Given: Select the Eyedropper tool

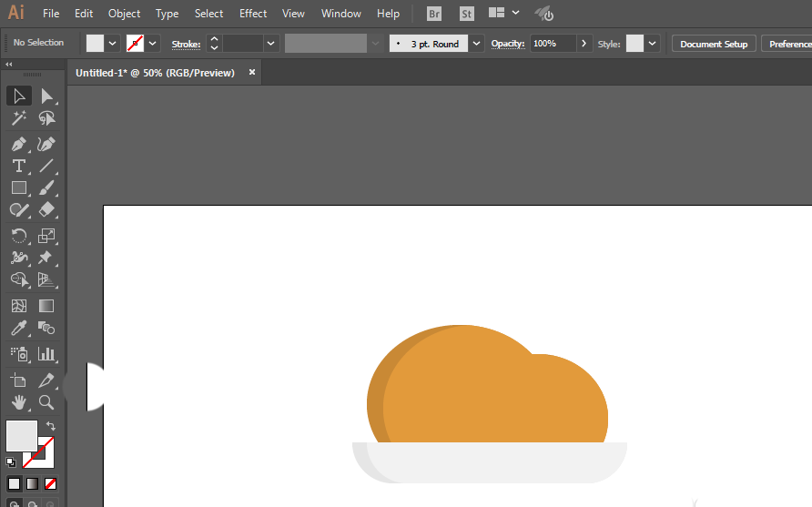Looking at the screenshot, I should click(18, 329).
